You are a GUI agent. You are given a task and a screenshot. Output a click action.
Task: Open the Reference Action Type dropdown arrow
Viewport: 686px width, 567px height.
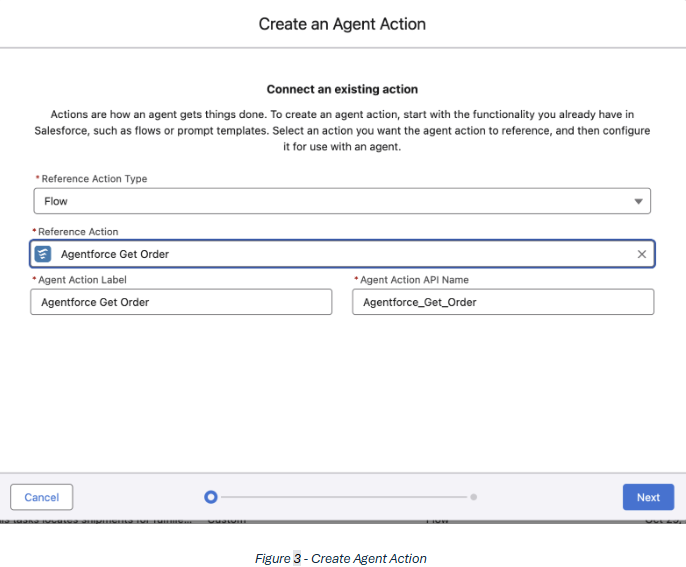coord(638,201)
